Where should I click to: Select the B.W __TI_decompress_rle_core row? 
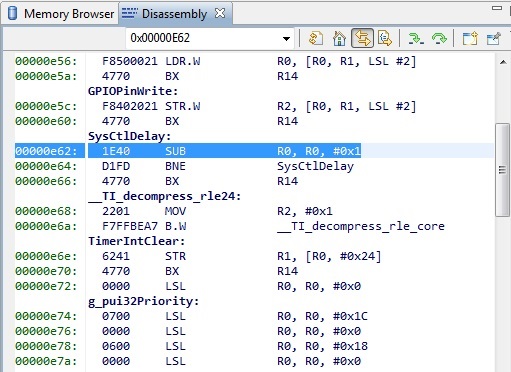click(x=254, y=226)
